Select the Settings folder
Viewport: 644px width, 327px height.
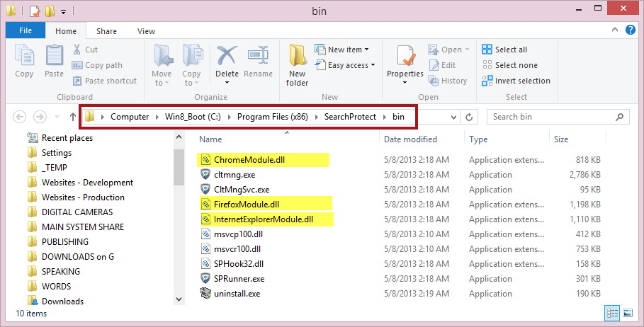coord(50,153)
